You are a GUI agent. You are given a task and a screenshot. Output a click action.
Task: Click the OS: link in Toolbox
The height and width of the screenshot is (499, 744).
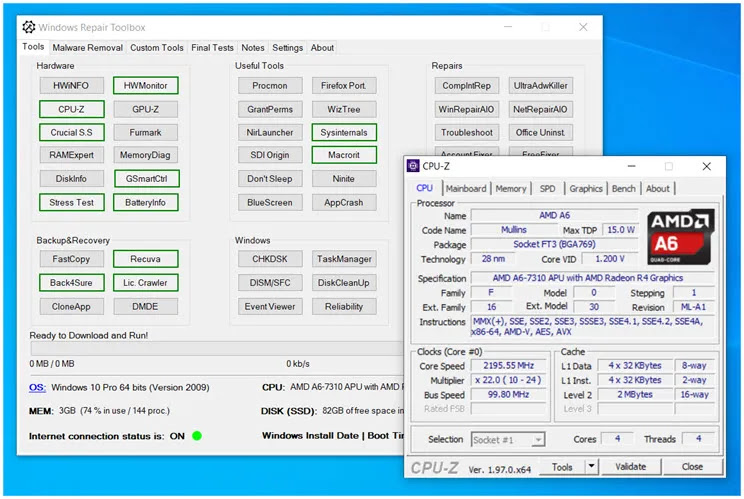coord(37,388)
